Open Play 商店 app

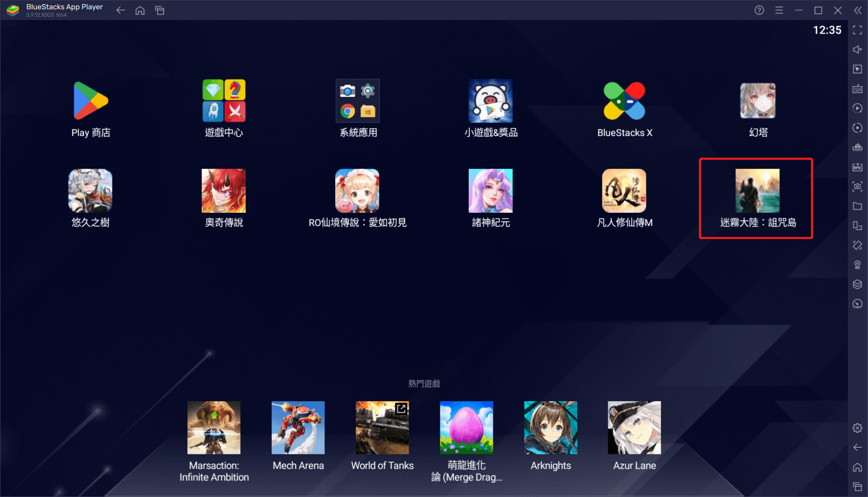(x=91, y=101)
